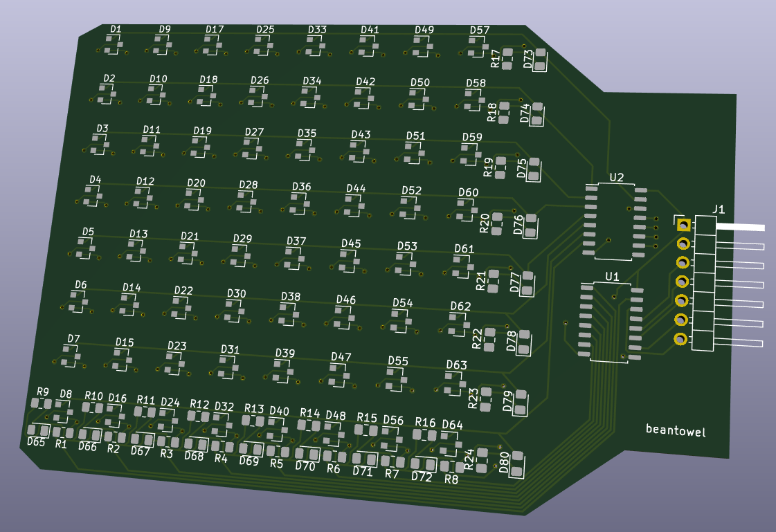
Task: Click the D79 diode label
Action: [x=508, y=401]
